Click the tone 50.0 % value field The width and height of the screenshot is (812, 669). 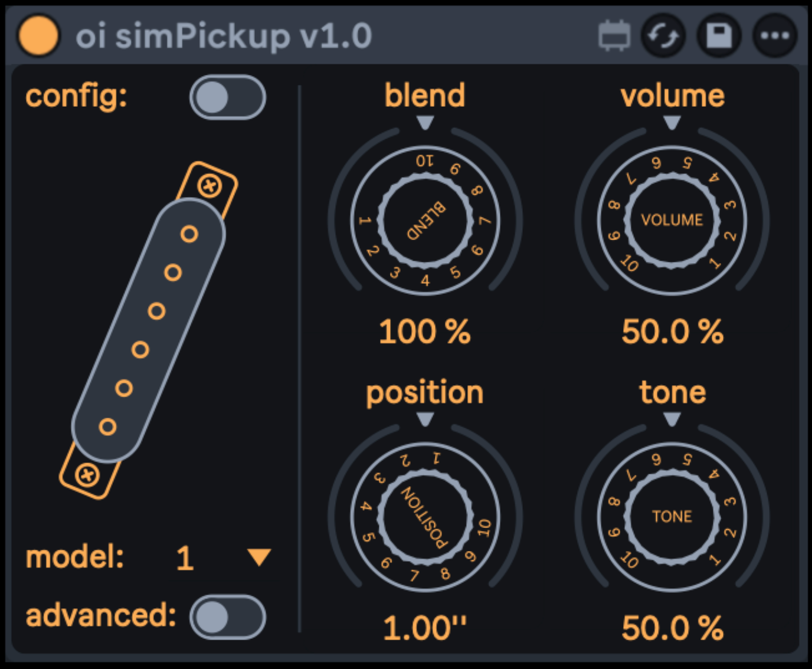pyautogui.click(x=672, y=628)
